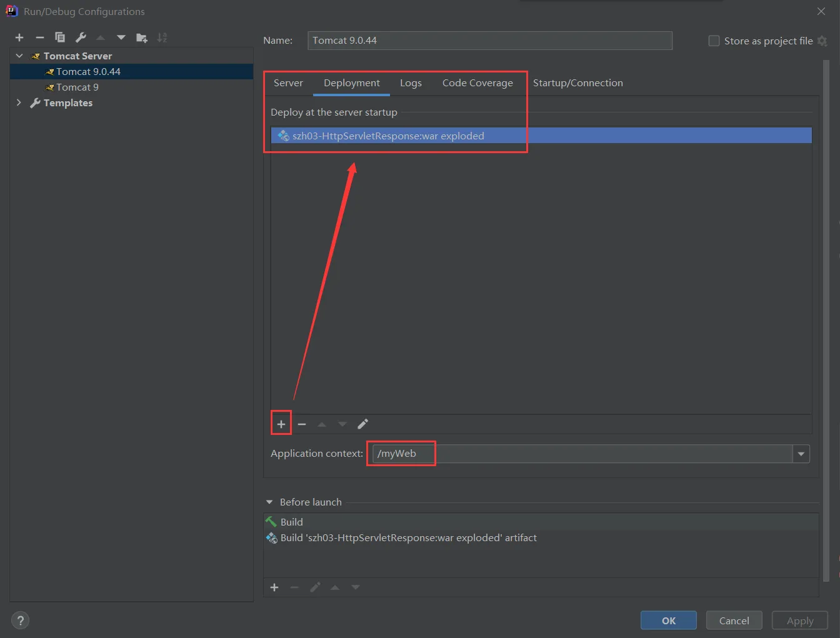Viewport: 840px width, 638px height.
Task: Remove the Before launch task
Action: pos(294,587)
